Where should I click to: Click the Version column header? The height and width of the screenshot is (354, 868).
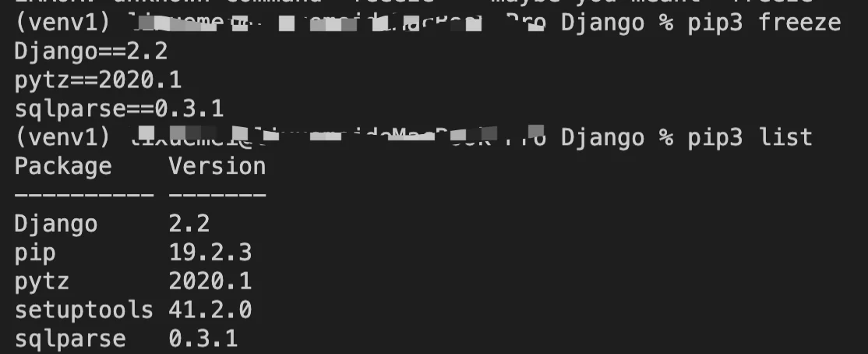pyautogui.click(x=217, y=167)
